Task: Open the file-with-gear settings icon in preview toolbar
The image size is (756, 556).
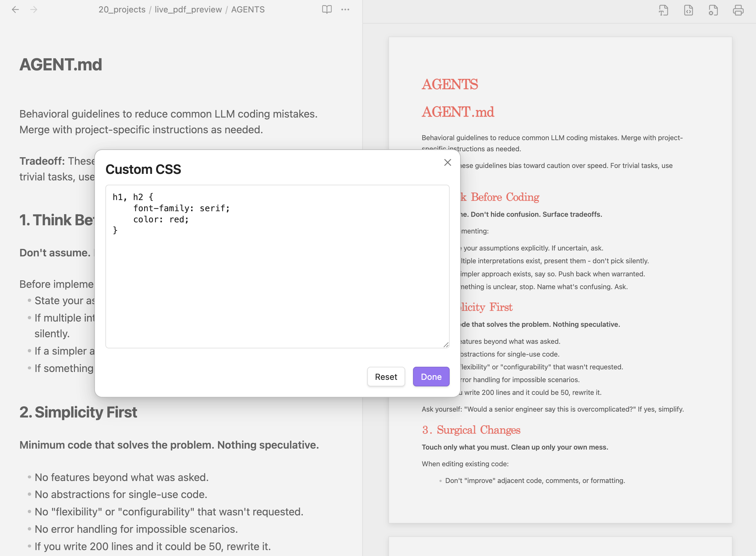Action: (713, 10)
